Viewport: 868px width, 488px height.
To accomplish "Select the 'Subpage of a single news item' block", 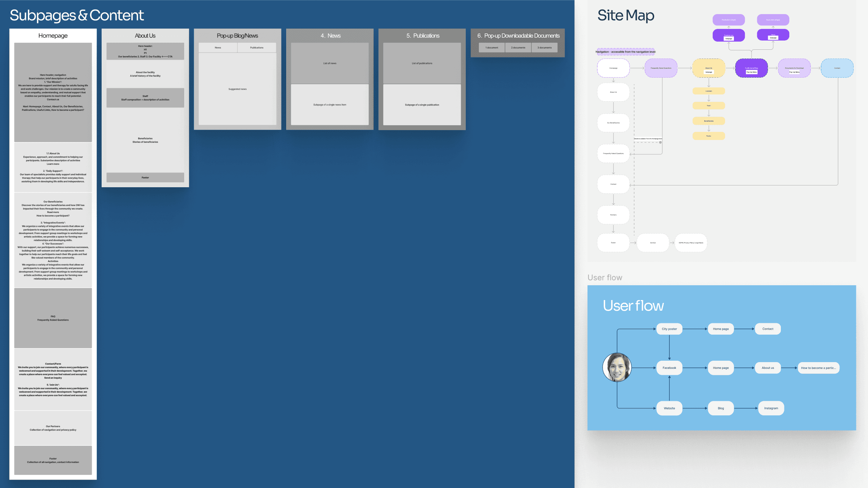I will (330, 105).
